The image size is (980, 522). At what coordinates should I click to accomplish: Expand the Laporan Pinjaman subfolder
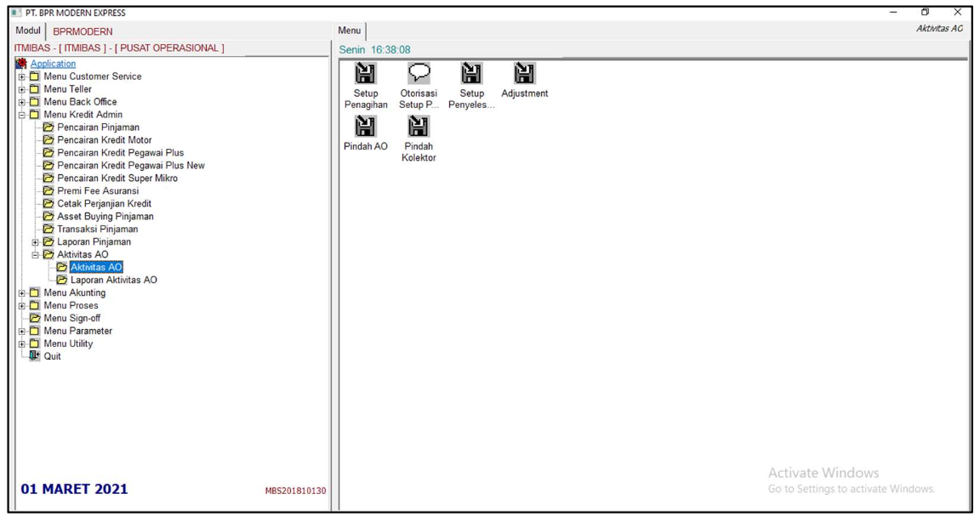36,242
